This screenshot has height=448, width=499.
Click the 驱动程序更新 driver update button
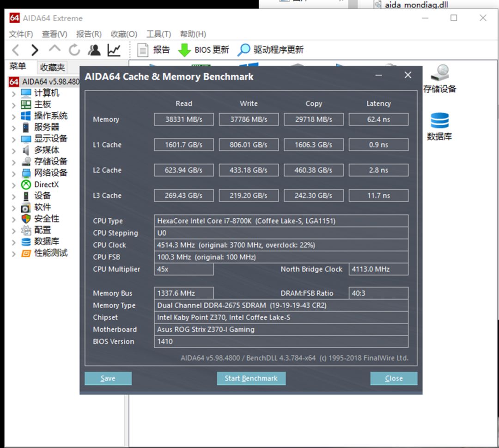click(x=271, y=50)
